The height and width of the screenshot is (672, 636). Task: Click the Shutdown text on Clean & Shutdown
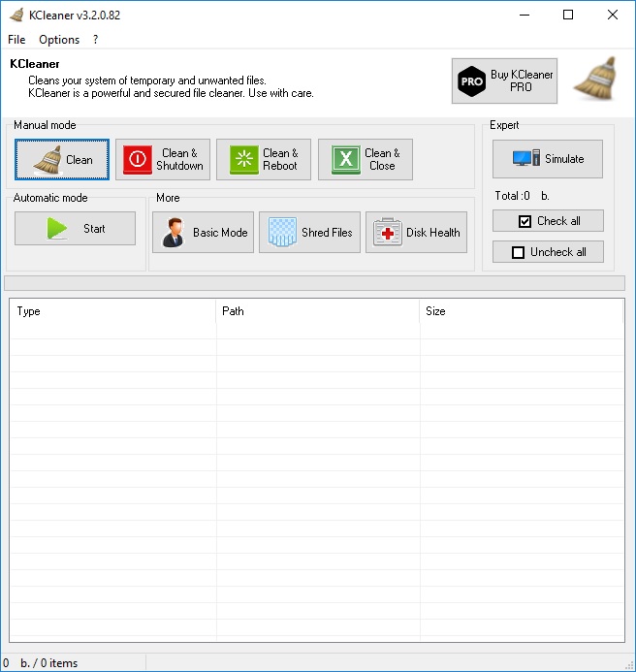[179, 166]
